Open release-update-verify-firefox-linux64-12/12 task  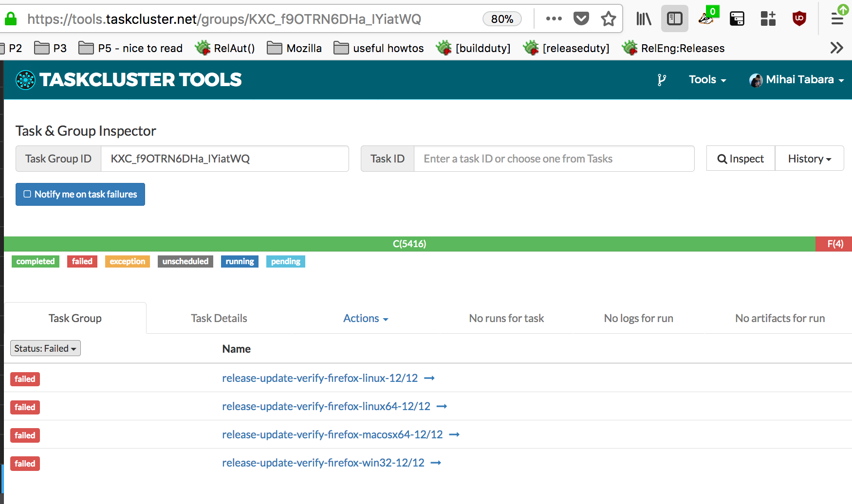tap(326, 406)
